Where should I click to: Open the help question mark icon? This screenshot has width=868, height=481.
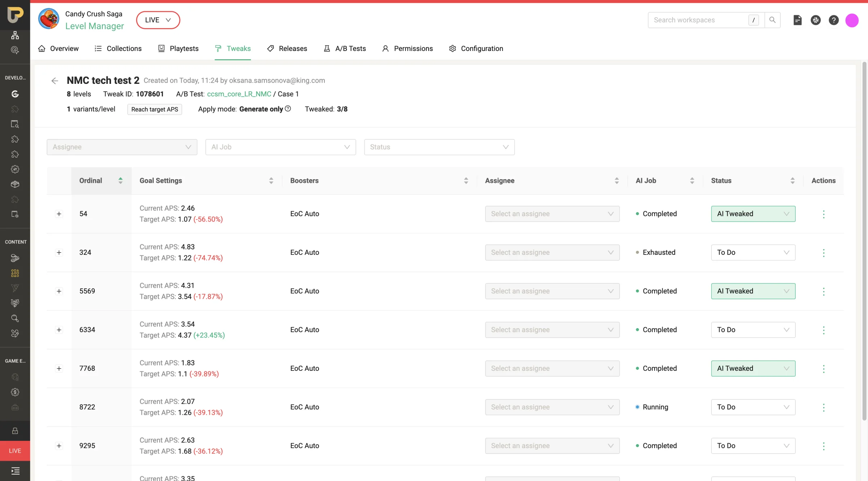coord(834,20)
